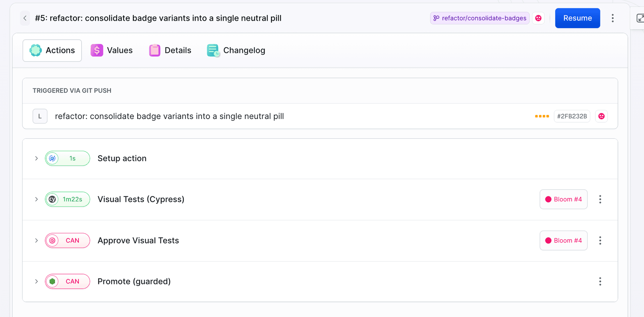Open the header three-dot more menu
644x317 pixels.
[612, 18]
